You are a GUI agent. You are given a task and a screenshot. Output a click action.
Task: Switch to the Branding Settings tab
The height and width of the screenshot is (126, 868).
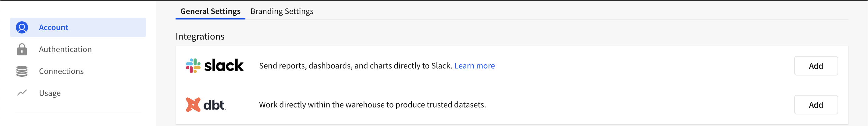pyautogui.click(x=282, y=11)
